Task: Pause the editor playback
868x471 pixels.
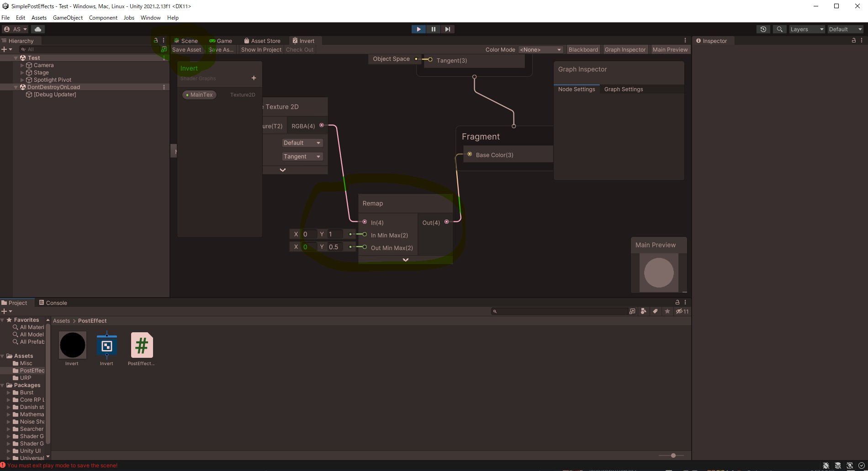Action: click(433, 29)
